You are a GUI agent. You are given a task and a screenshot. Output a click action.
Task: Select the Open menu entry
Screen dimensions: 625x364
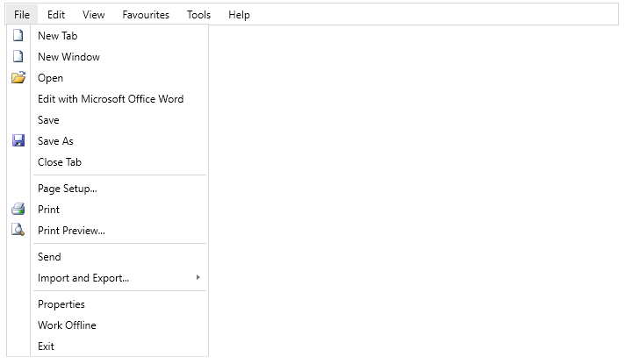(x=108, y=78)
